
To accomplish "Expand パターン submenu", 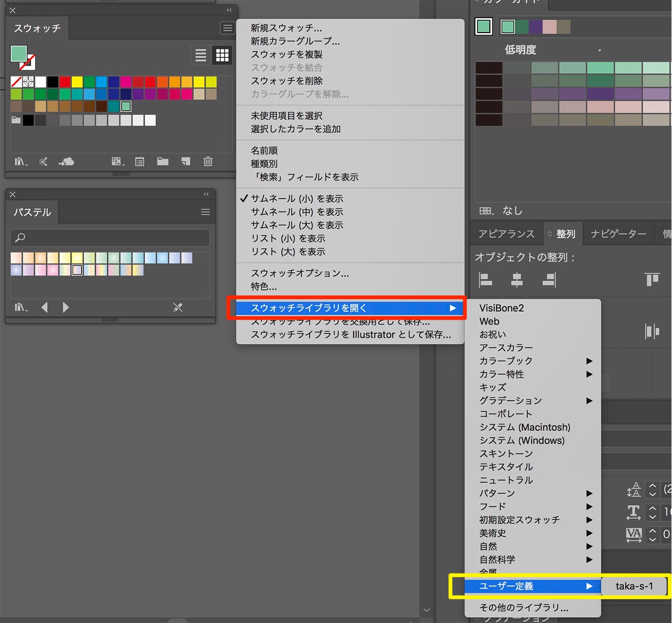I will click(x=533, y=493).
